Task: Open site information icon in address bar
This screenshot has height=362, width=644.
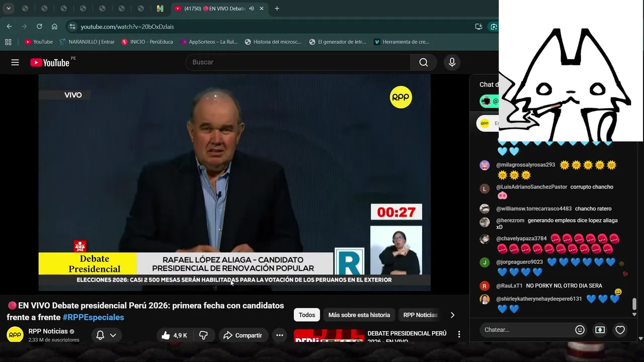Action: click(72, 27)
